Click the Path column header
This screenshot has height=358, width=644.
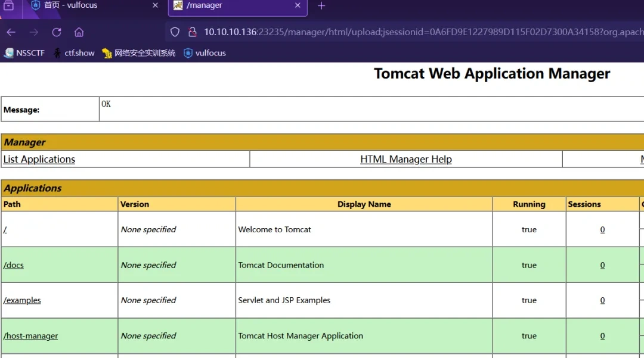pos(12,204)
